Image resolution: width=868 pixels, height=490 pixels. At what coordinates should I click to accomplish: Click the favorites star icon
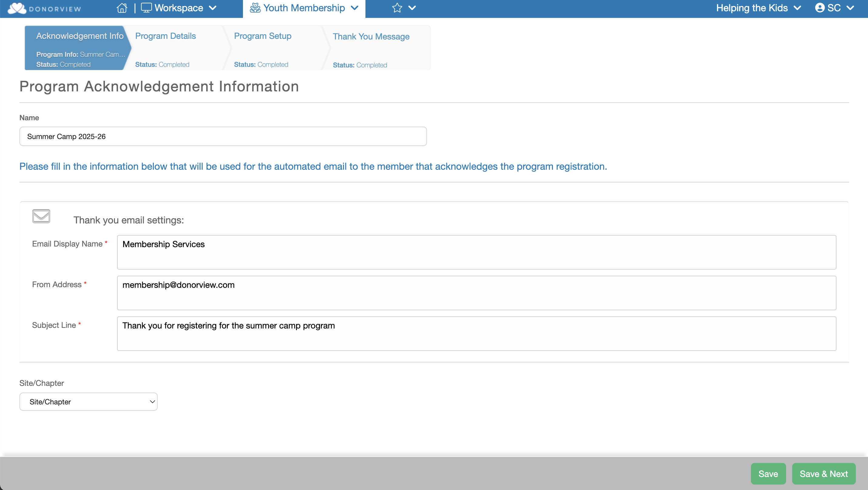[x=397, y=8]
